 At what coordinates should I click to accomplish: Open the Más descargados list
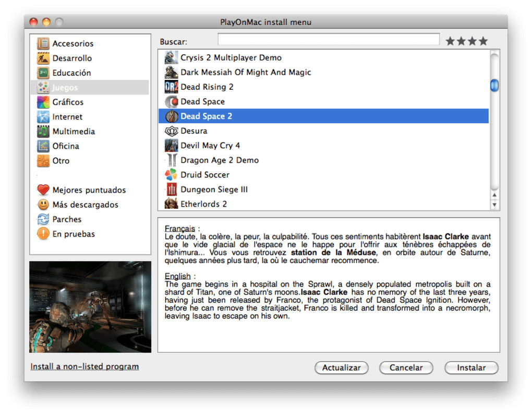[x=86, y=205]
